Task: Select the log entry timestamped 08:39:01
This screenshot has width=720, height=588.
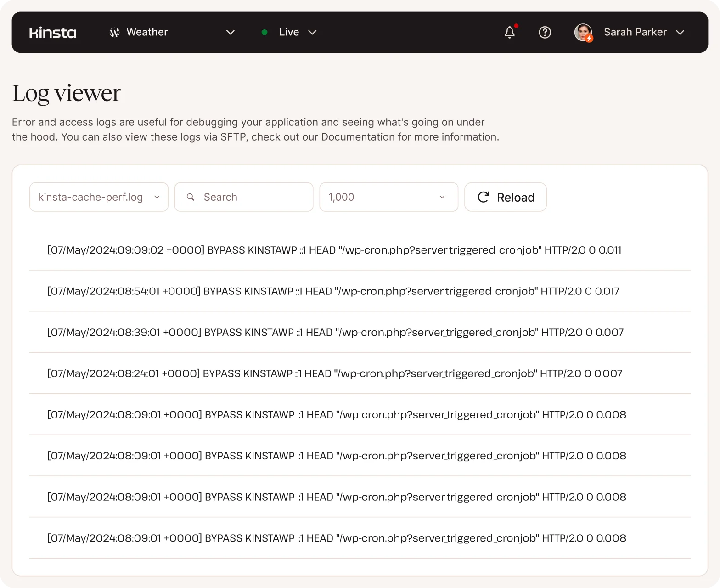Action: click(335, 332)
